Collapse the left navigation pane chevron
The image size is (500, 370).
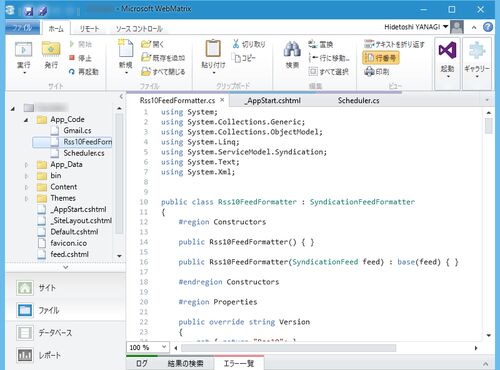click(x=121, y=97)
